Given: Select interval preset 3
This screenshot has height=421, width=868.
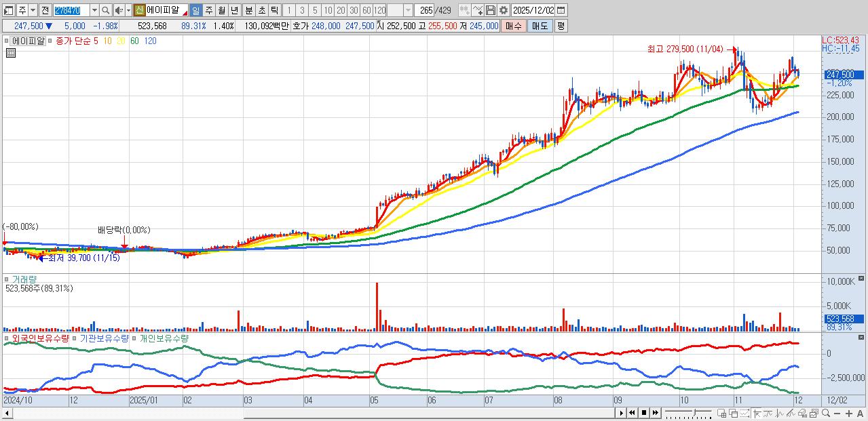Looking at the screenshot, I should pyautogui.click(x=301, y=10).
